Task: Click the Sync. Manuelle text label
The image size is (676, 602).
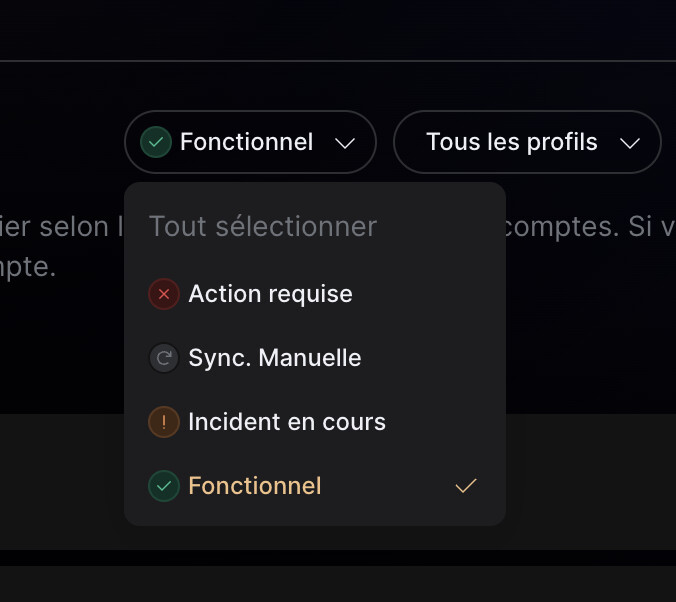Action: click(x=275, y=358)
